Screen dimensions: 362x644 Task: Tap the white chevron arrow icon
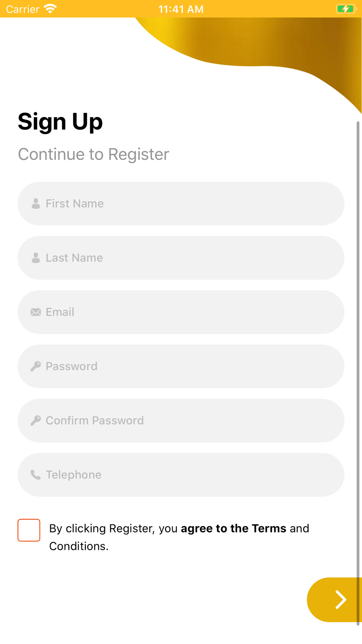click(341, 600)
